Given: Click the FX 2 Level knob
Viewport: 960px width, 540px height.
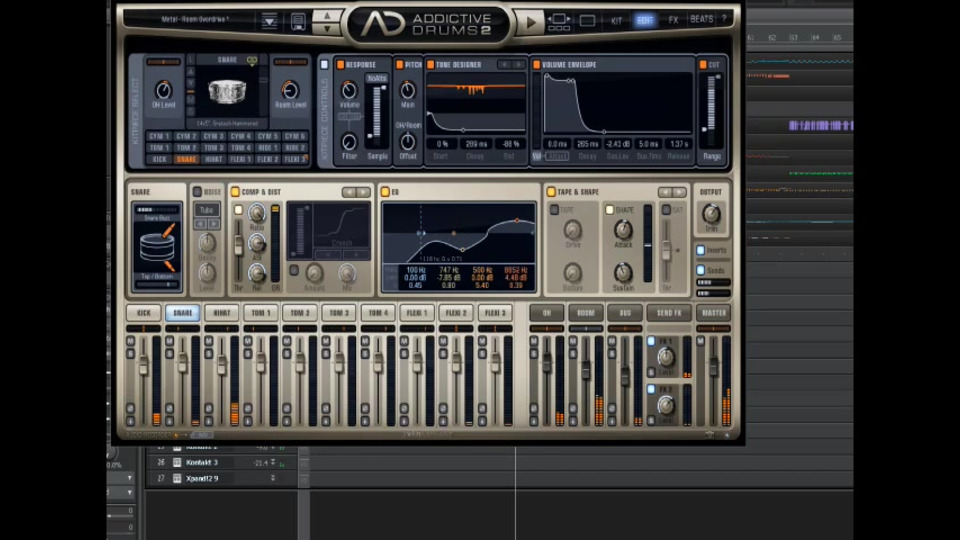Looking at the screenshot, I should 666,405.
